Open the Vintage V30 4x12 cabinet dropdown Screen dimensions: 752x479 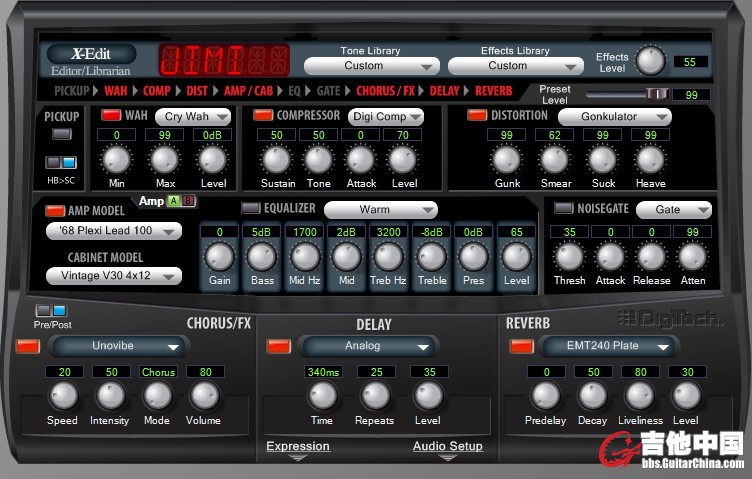(x=114, y=276)
